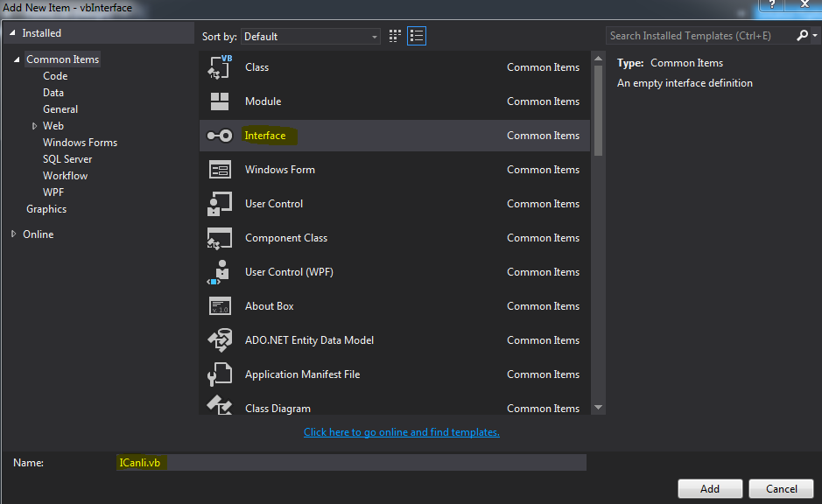Select Workflow category
The height and width of the screenshot is (504, 822).
tap(65, 176)
